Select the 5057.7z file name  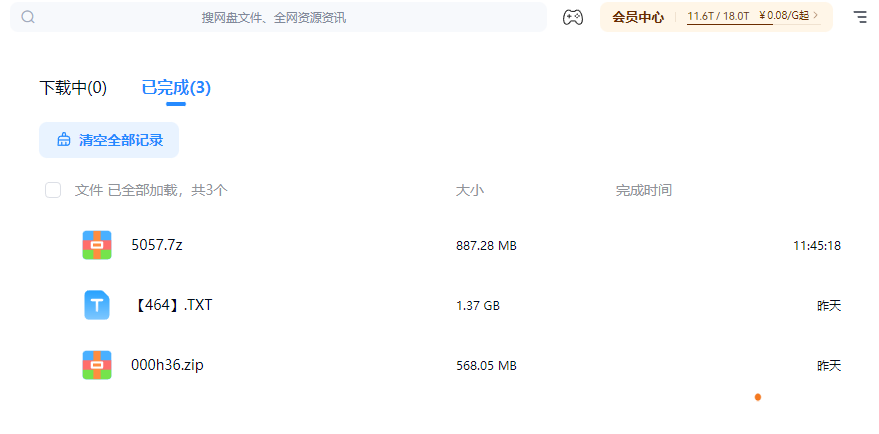coord(157,245)
